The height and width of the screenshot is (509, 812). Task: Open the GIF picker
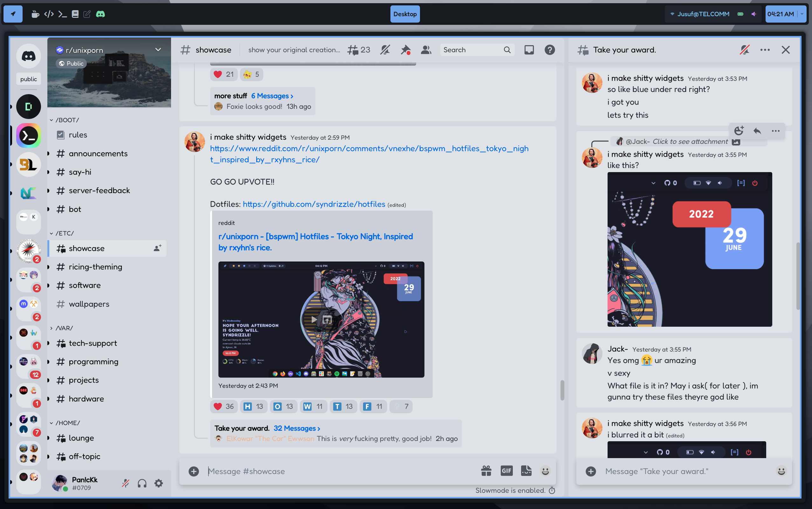click(506, 471)
